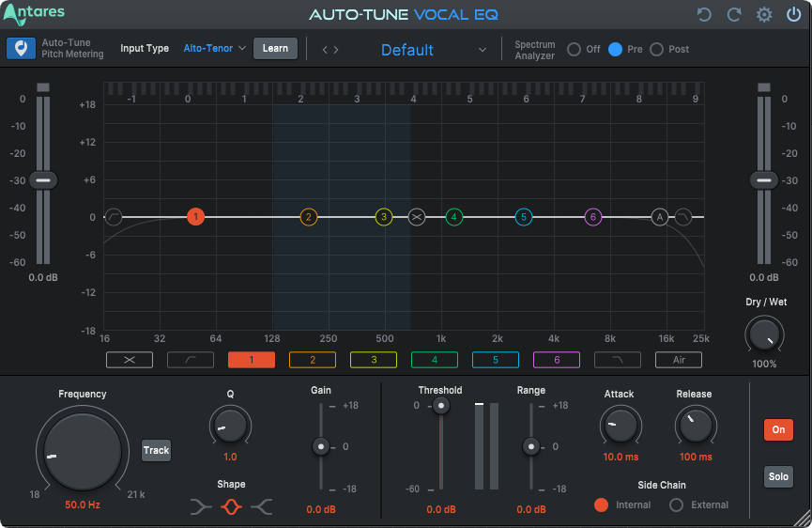Choose the low shelf shape icon
This screenshot has width=812, height=528.
click(201, 506)
